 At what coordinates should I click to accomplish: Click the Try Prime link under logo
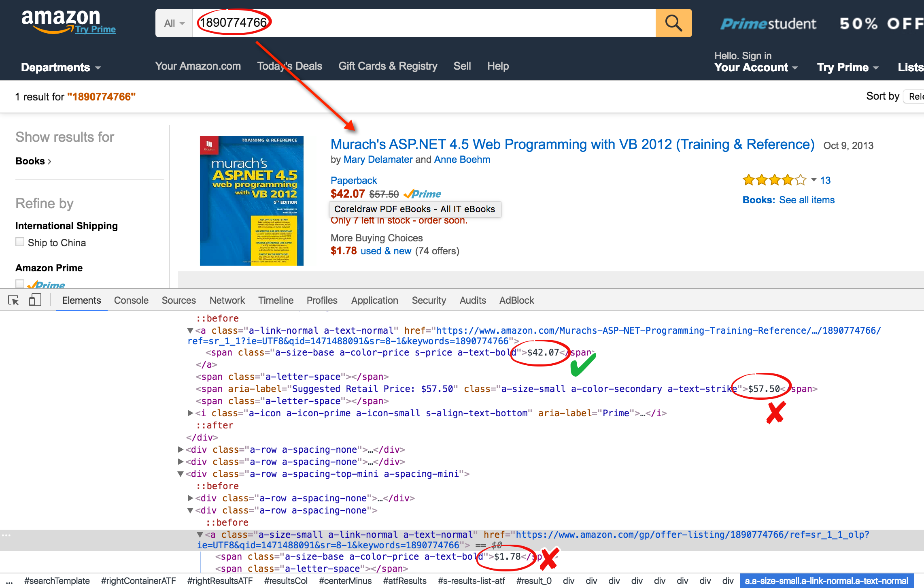pos(96,30)
